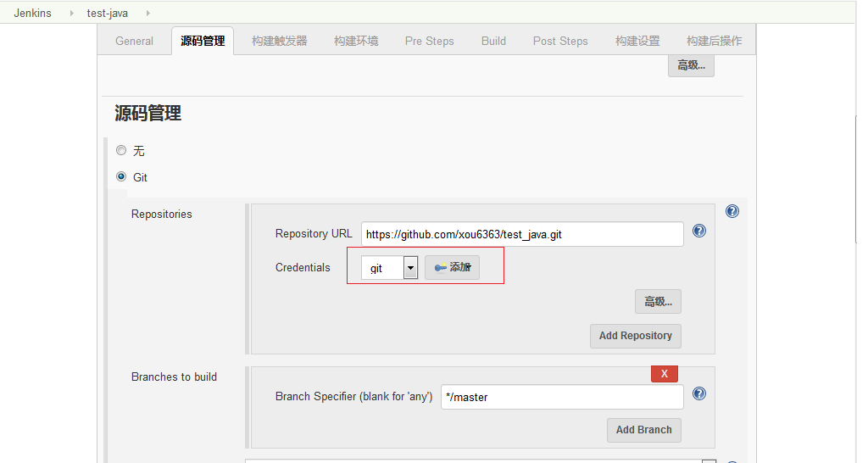Focus the Branch Specifier input field
868x463 pixels.
562,397
